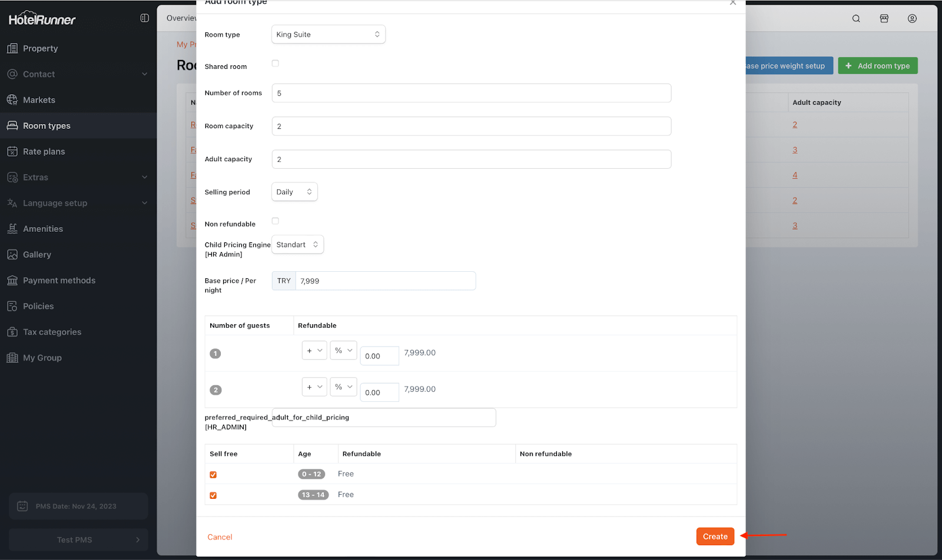Click the Number of rooms field
This screenshot has width=942, height=560.
(x=471, y=94)
